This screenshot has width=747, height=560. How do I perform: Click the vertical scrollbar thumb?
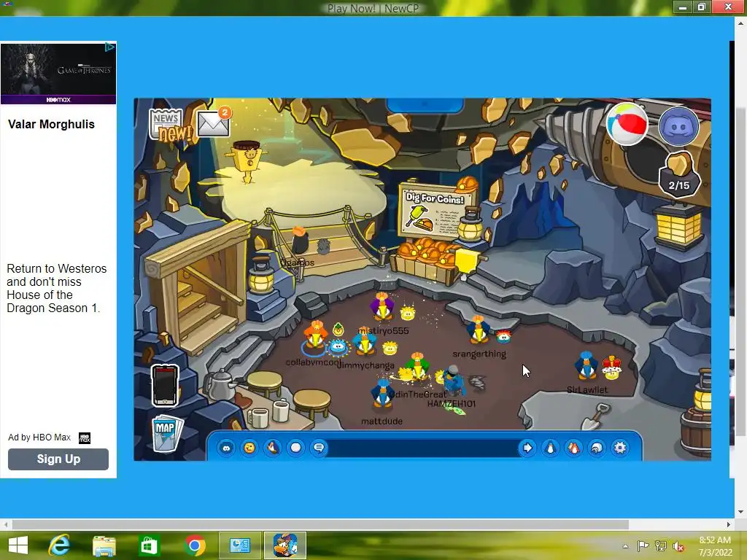(740, 271)
